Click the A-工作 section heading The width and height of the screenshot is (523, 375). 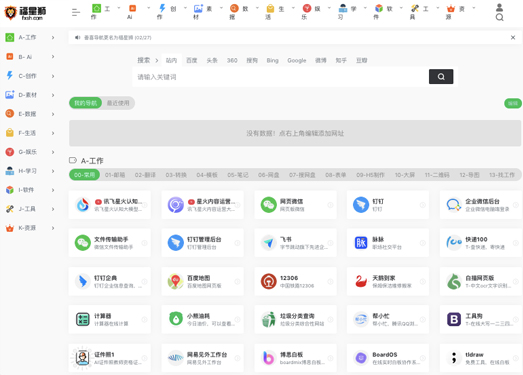92,161
